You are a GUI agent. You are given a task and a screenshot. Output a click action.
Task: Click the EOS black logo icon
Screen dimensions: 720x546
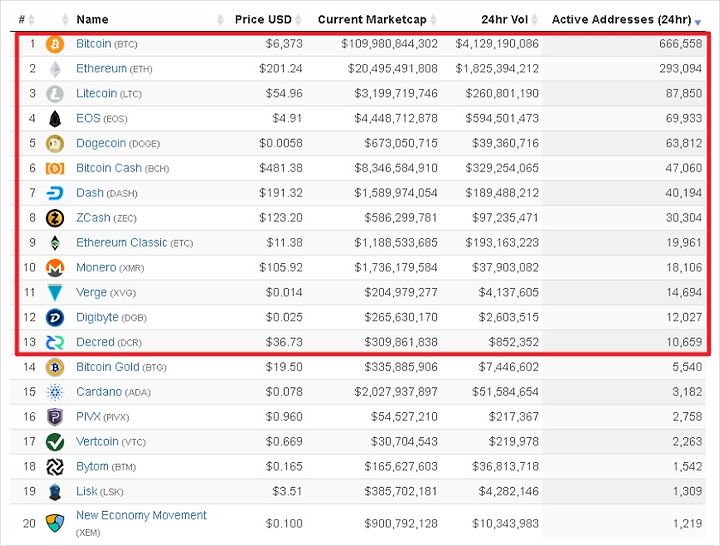click(x=55, y=119)
